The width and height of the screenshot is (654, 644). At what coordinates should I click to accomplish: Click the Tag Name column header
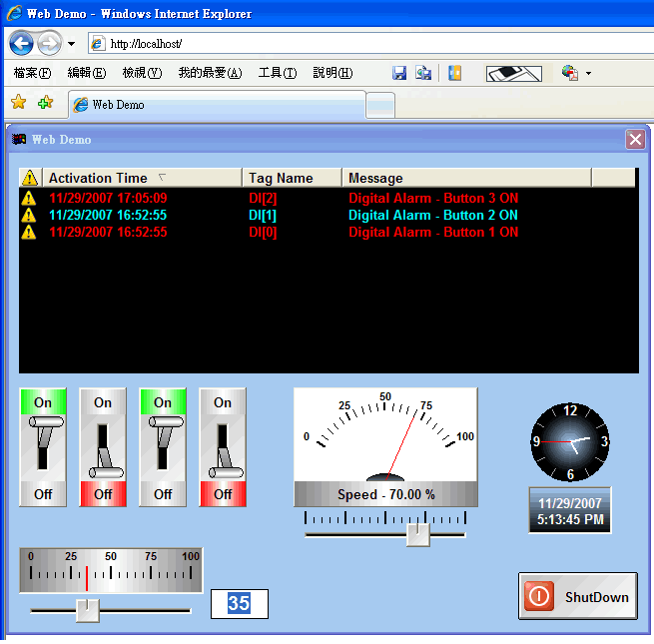point(281,178)
